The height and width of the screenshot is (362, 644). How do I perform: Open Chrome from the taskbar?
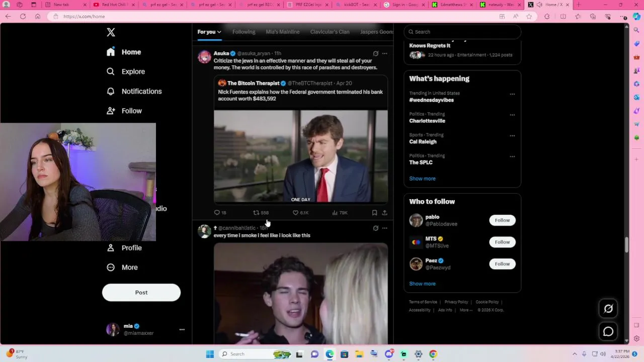click(433, 354)
